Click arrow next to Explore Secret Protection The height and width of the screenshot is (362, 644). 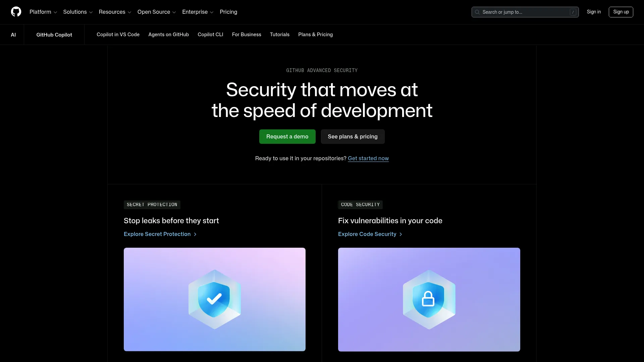[195, 234]
